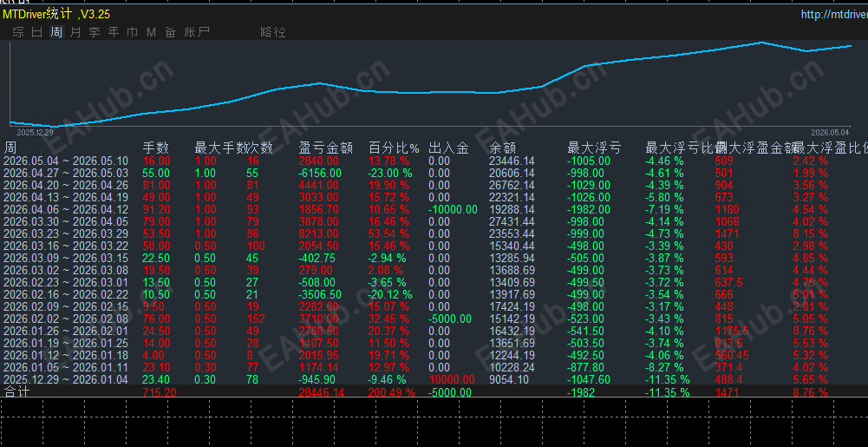Click the 合计 totals row label
868x447 pixels.
coord(16,392)
